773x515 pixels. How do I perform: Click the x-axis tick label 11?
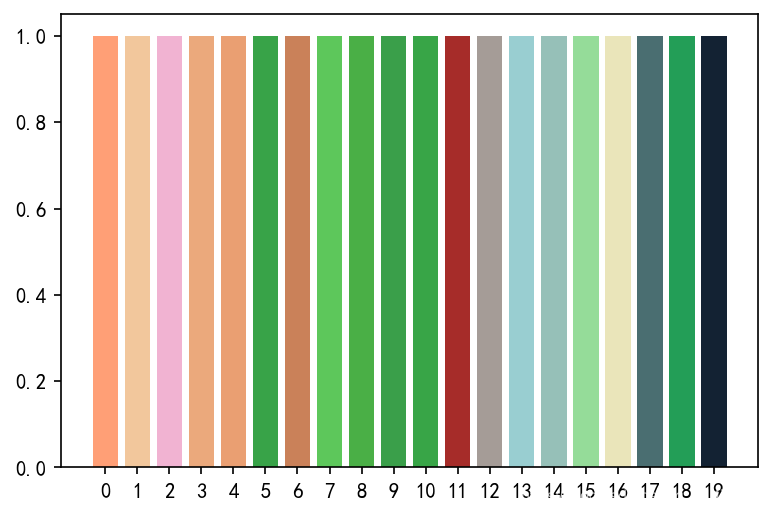[457, 491]
